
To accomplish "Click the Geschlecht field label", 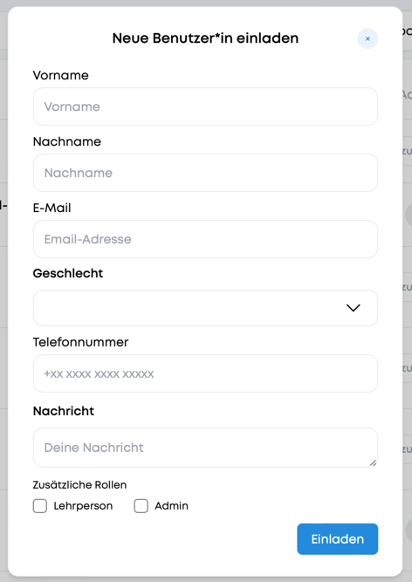I will click(68, 274).
